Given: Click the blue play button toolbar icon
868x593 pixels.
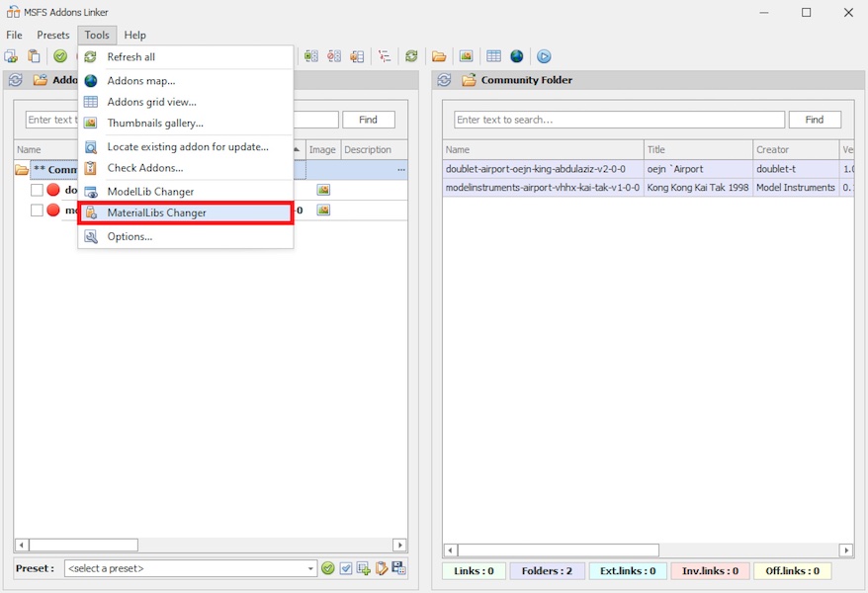Looking at the screenshot, I should [544, 56].
